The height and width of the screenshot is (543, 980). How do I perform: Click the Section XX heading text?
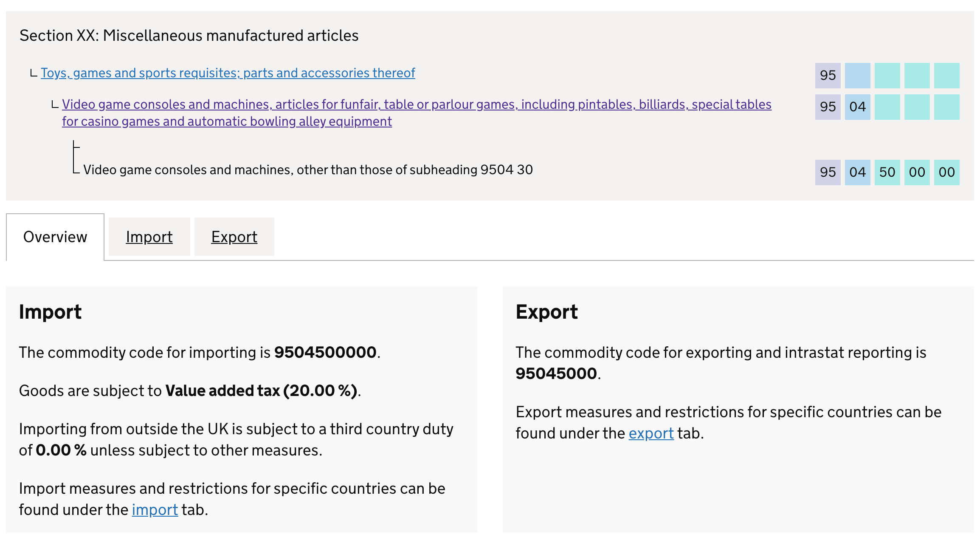click(x=189, y=36)
